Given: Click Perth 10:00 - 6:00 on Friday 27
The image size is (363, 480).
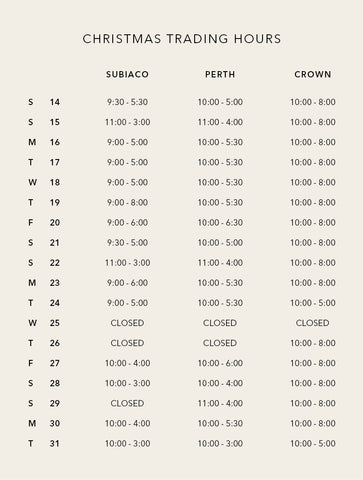Looking at the screenshot, I should (x=220, y=363).
